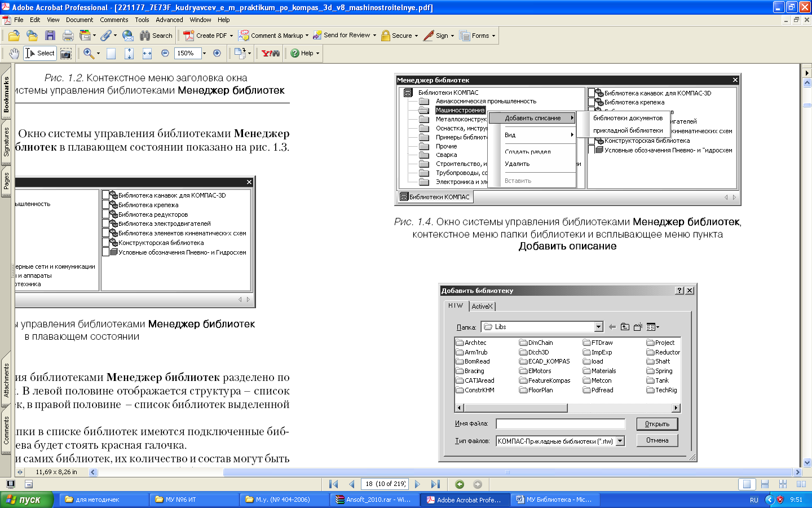
Task: Open the zoom percentage dropdown arrow
Action: pos(204,54)
